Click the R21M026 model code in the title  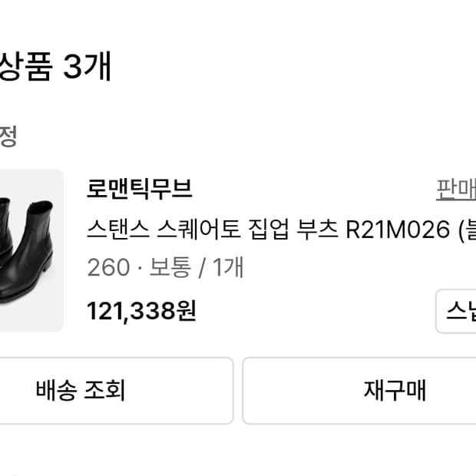point(398,230)
